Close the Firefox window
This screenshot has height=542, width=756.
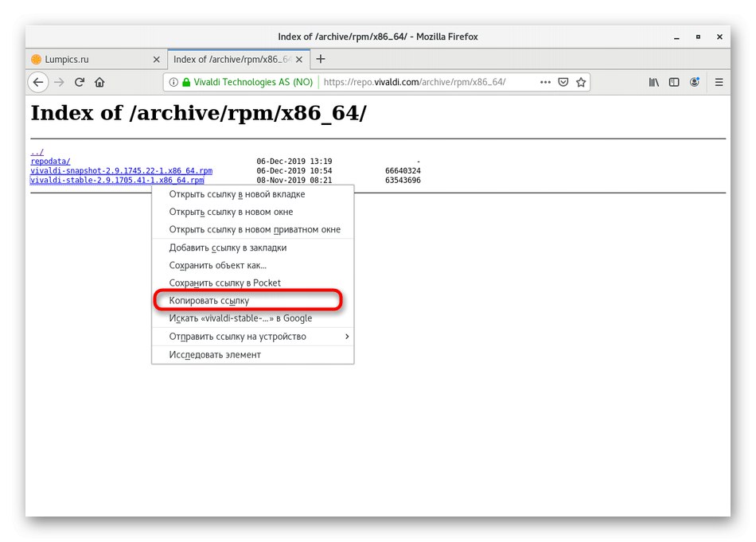[x=719, y=37]
